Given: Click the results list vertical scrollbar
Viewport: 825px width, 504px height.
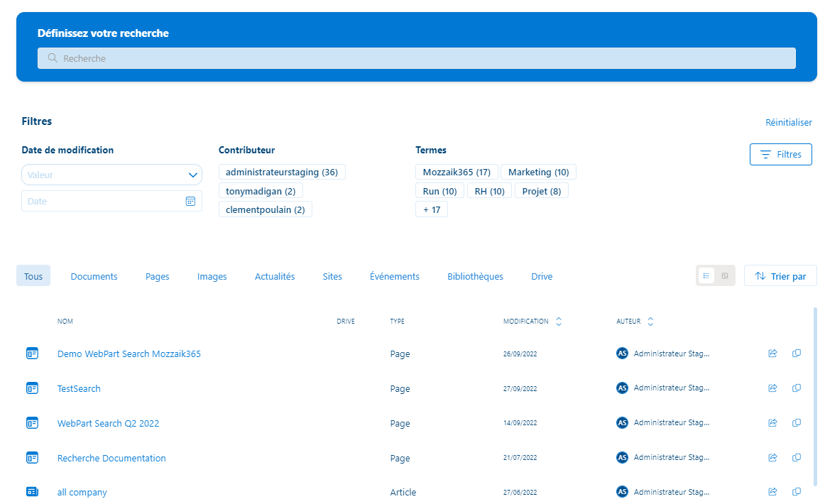Looking at the screenshot, I should 815,398.
